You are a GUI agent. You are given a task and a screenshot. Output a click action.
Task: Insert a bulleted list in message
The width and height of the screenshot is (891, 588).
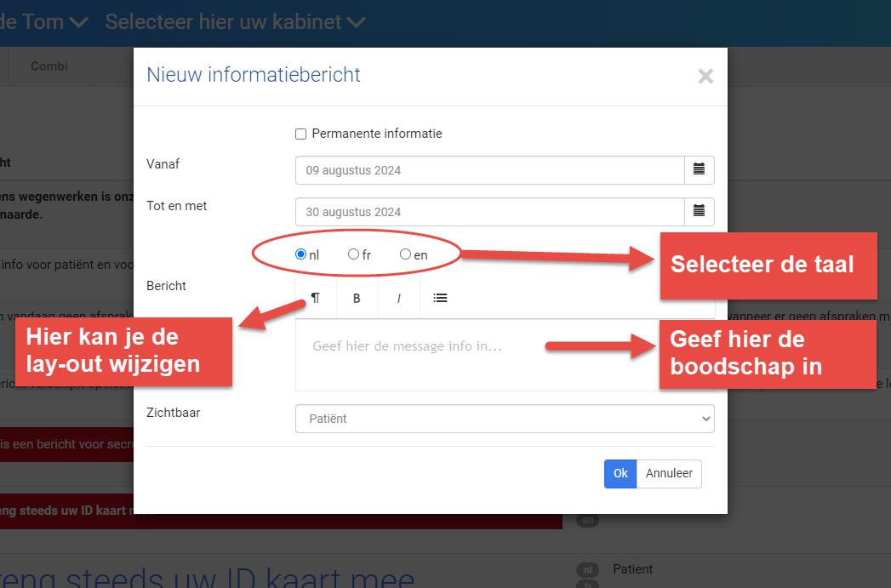click(x=440, y=298)
